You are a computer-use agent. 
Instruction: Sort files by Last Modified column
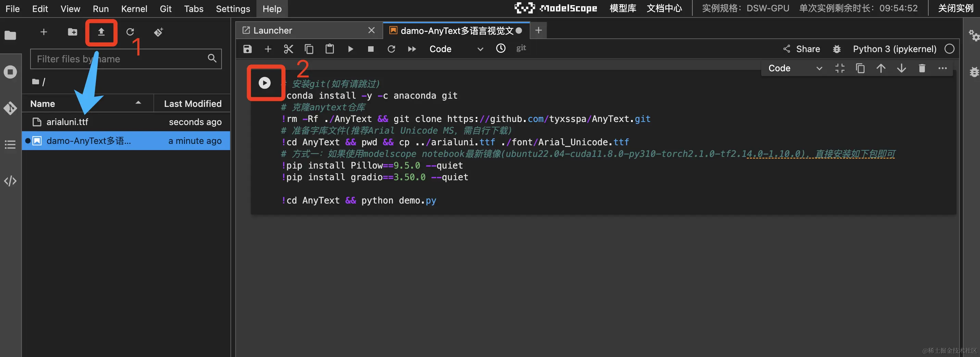tap(192, 103)
